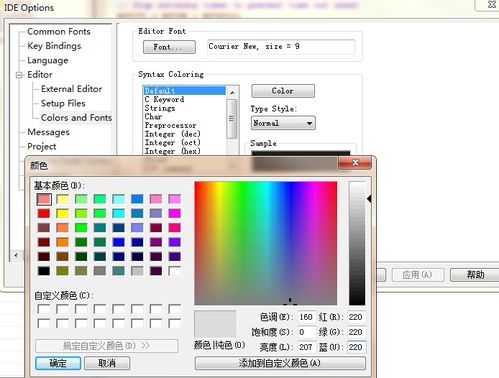Close the color picker dialog
499x378 pixels.
pos(355,162)
